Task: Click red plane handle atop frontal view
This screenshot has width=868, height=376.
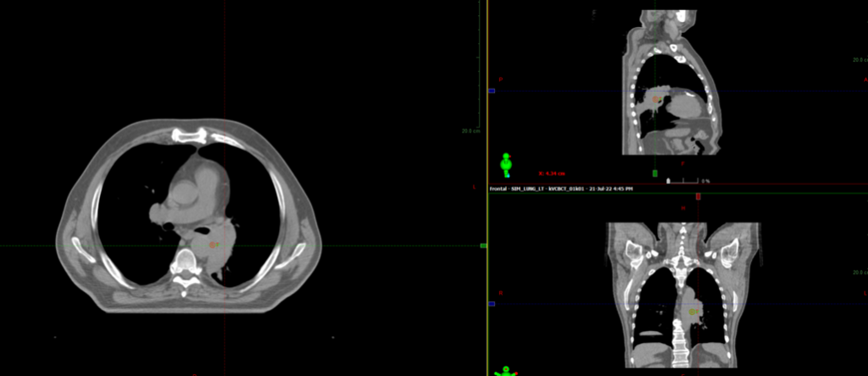Action: pyautogui.click(x=698, y=196)
